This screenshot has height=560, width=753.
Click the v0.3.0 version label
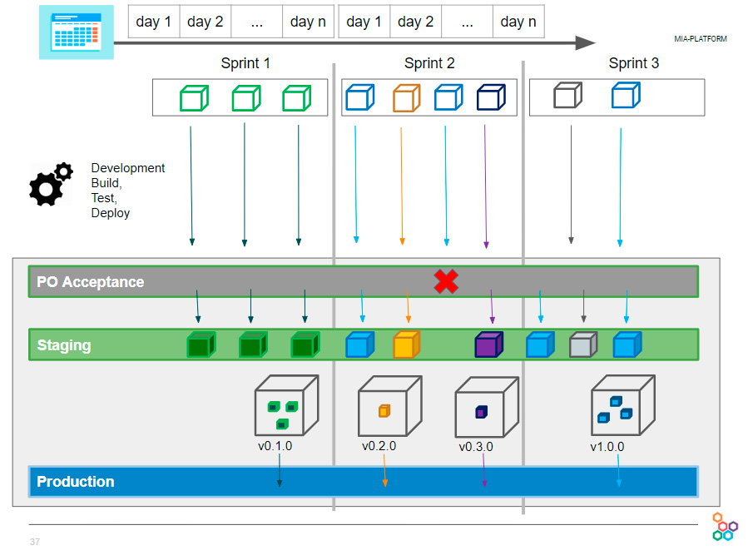point(476,447)
